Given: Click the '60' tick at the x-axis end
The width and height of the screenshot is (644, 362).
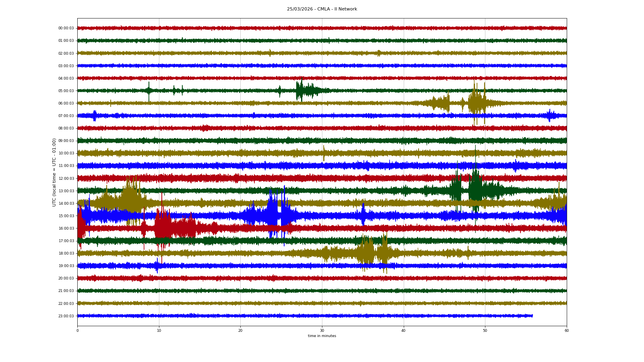Looking at the screenshot, I should coord(566,331).
